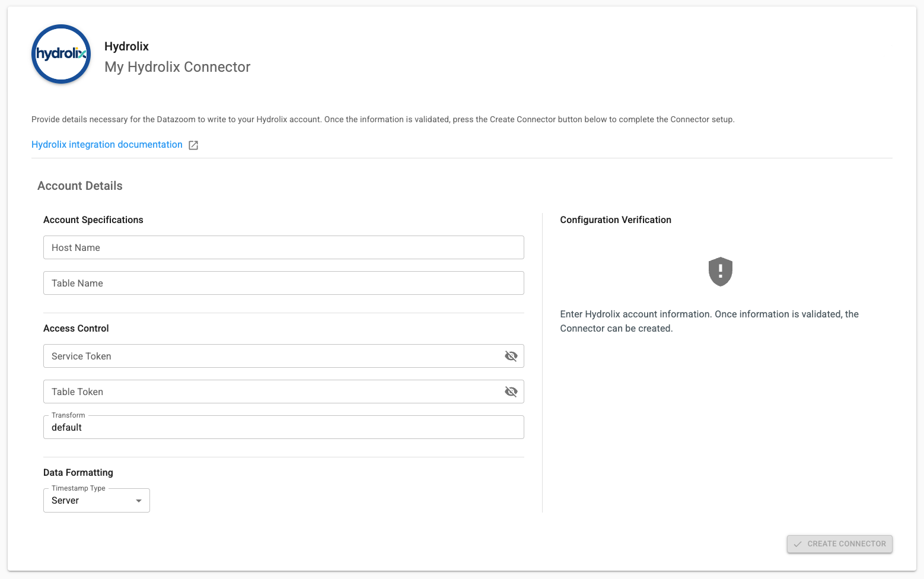The height and width of the screenshot is (579, 924).
Task: Toggle visibility of the Table Token field
Action: coord(511,392)
